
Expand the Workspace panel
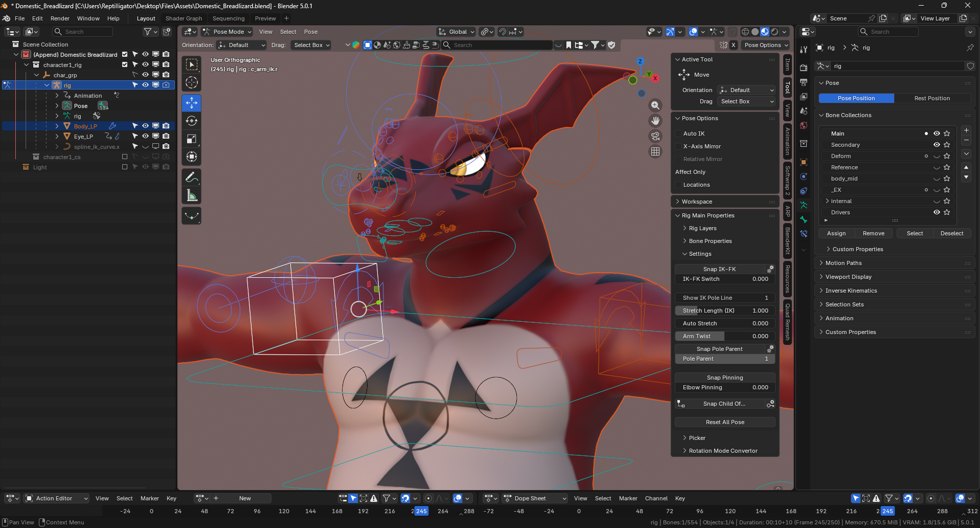[x=725, y=202]
